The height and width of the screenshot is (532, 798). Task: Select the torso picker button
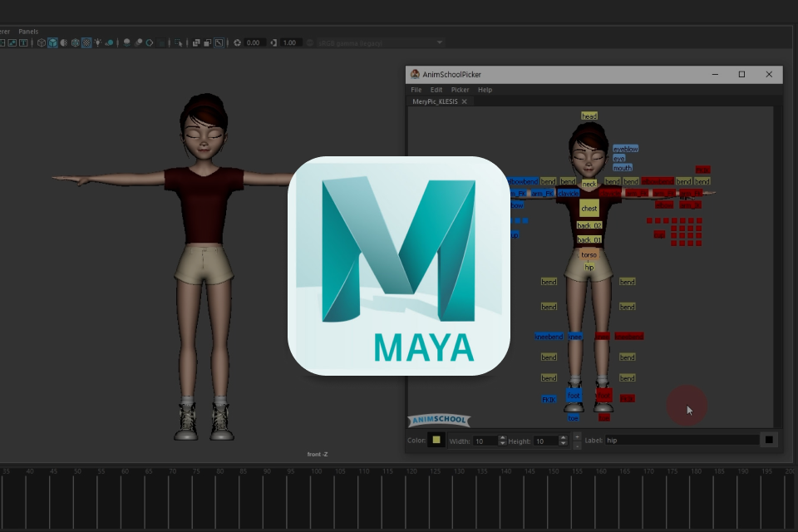(x=589, y=254)
